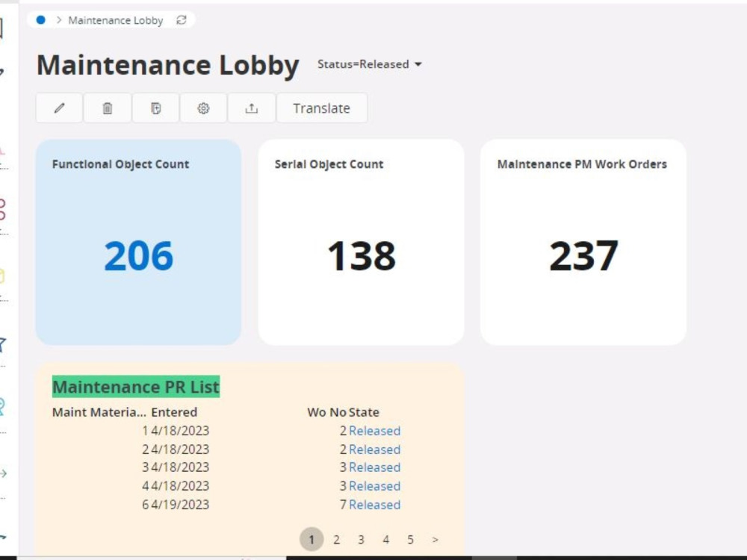Go to page 2 of PR list
This screenshot has width=747, height=560.
click(336, 540)
